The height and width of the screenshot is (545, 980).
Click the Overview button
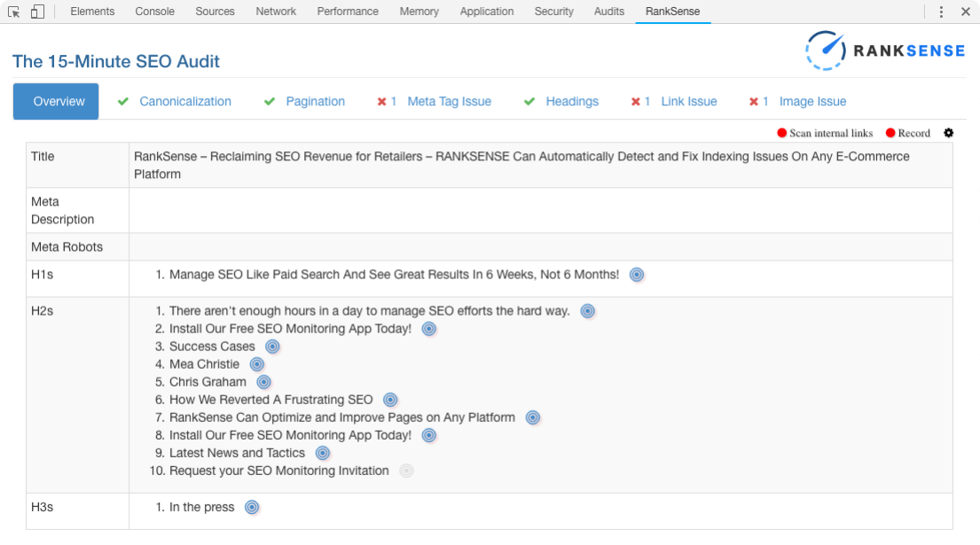pos(56,101)
